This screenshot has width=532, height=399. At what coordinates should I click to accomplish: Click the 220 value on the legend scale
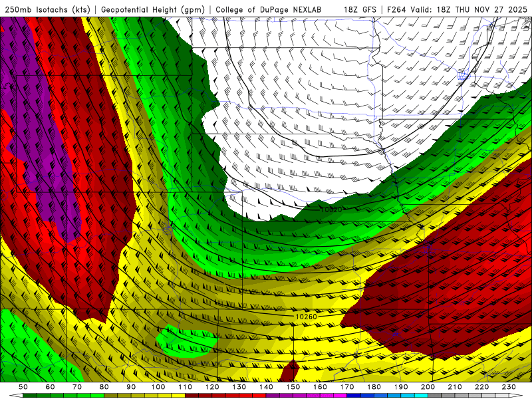[482, 387]
